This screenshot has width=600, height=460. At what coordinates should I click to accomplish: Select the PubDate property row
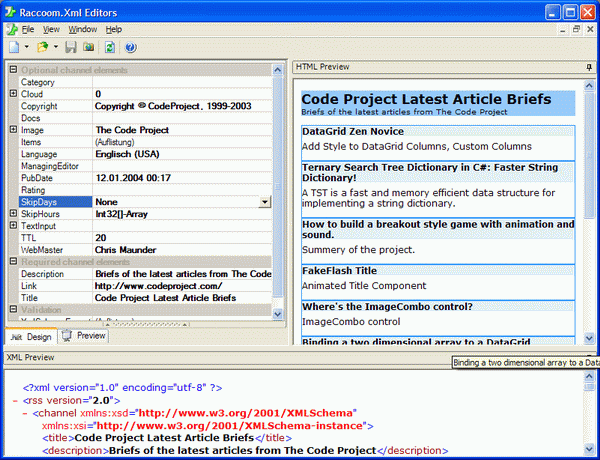pyautogui.click(x=145, y=178)
